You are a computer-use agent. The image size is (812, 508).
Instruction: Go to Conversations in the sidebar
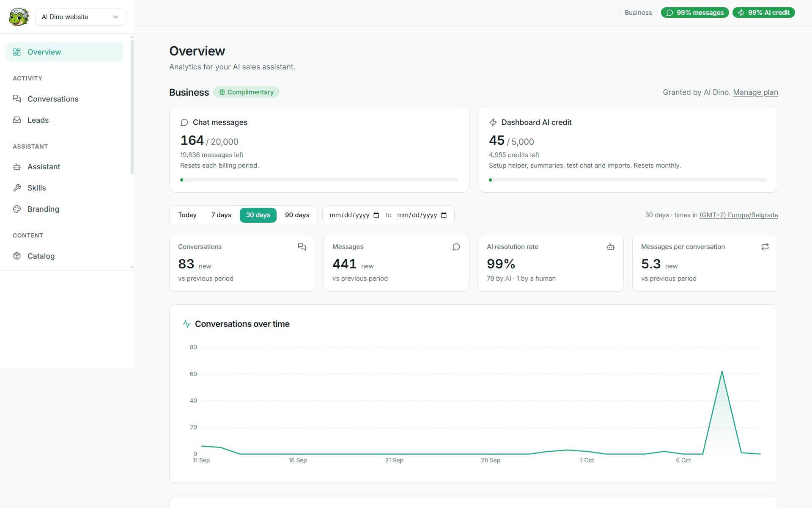click(x=65, y=99)
